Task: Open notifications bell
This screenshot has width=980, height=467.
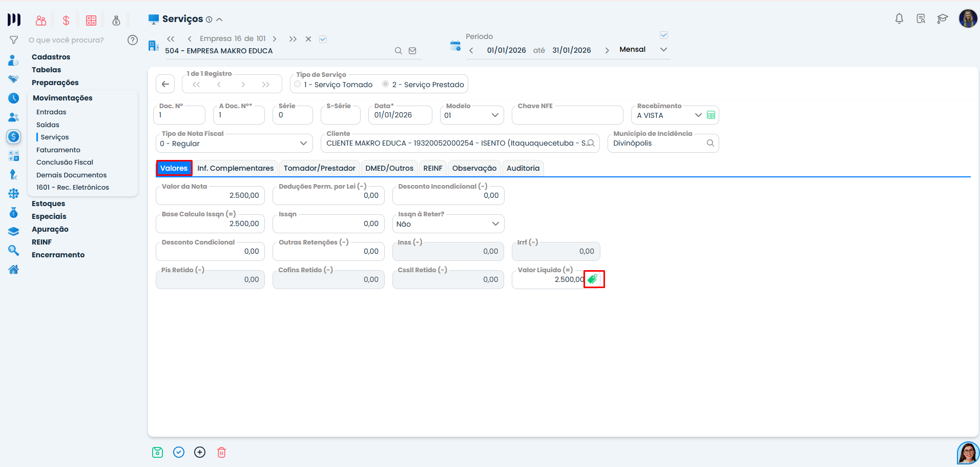Action: 899,19
